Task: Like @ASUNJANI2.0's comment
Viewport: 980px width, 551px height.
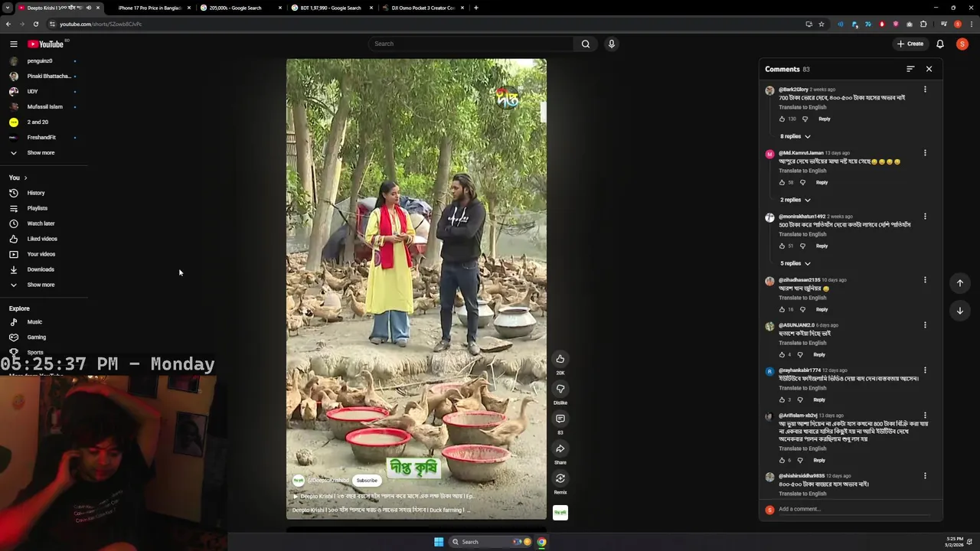Action: [x=782, y=354]
